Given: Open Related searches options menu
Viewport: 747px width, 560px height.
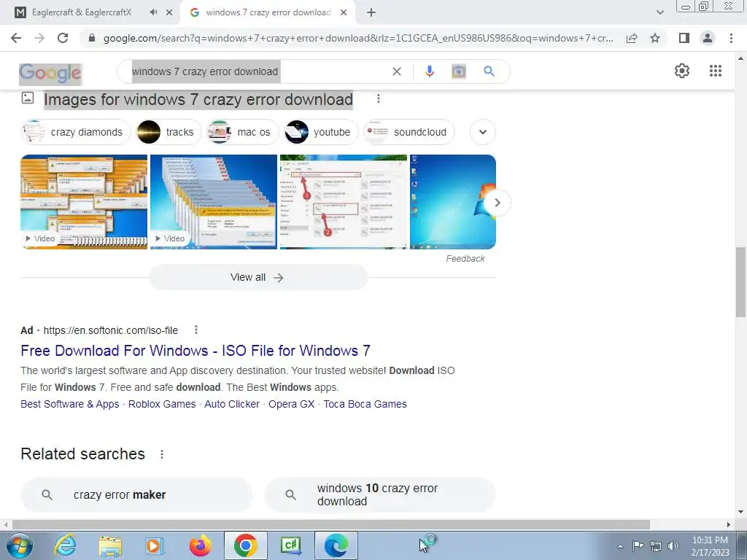Looking at the screenshot, I should point(162,454).
